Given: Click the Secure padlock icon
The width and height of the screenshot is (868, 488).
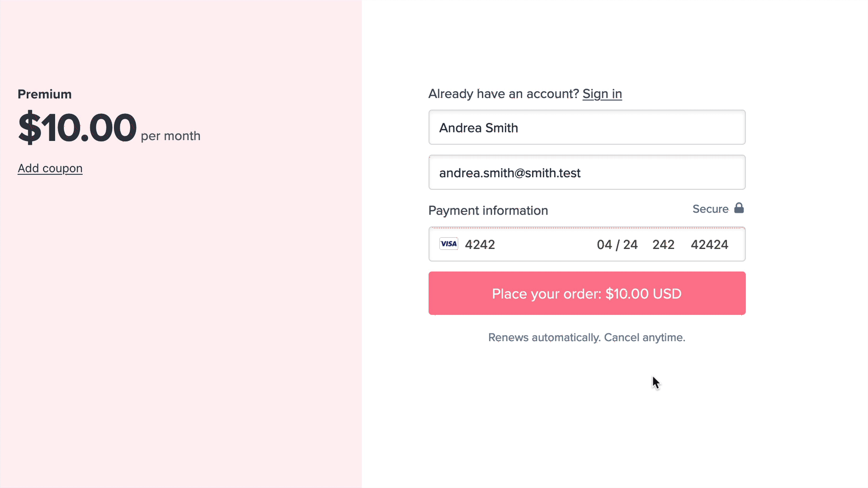Looking at the screenshot, I should 739,208.
